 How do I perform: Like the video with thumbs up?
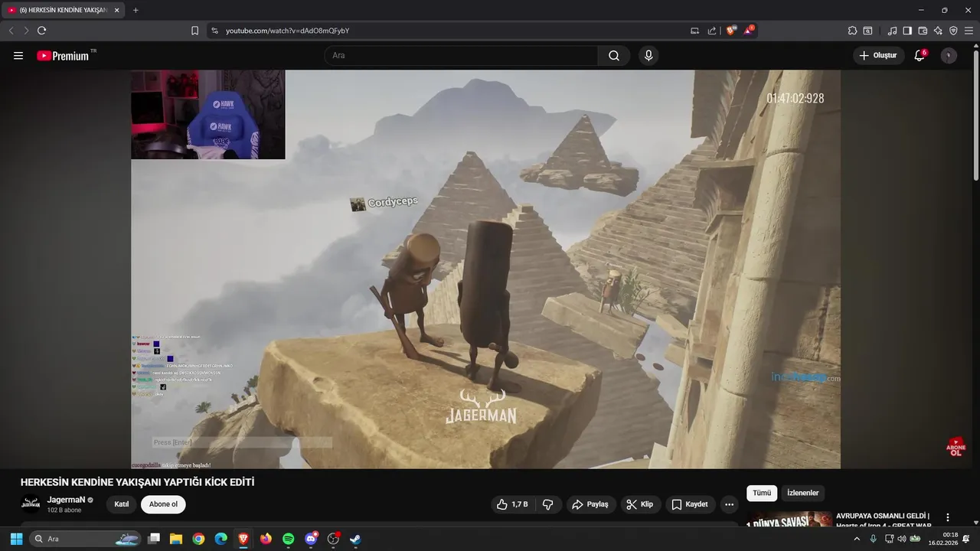point(511,504)
